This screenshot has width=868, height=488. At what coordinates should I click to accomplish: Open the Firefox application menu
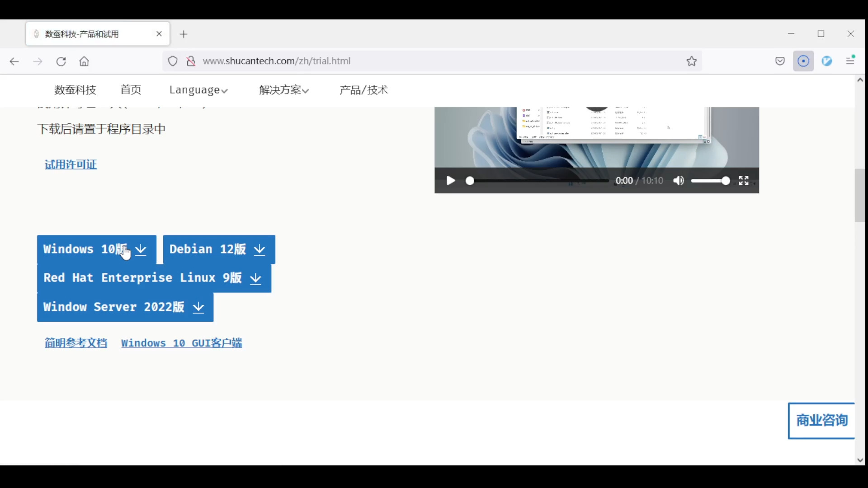coord(850,61)
